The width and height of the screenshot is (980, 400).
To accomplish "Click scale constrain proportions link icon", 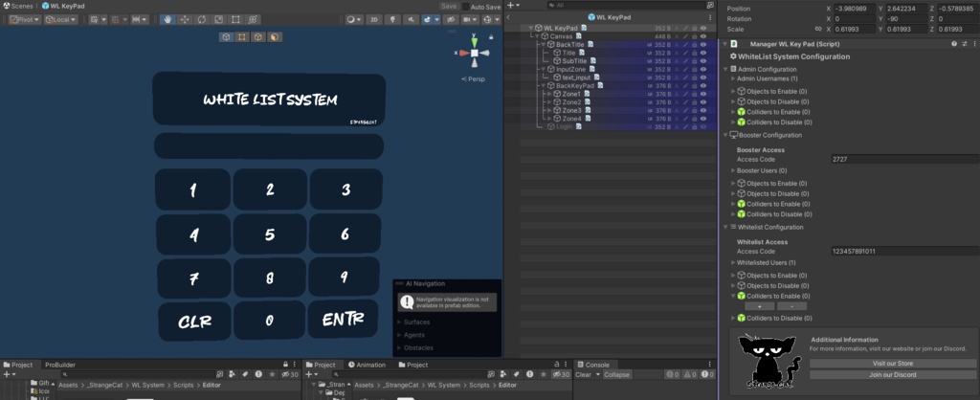I will tap(817, 29).
